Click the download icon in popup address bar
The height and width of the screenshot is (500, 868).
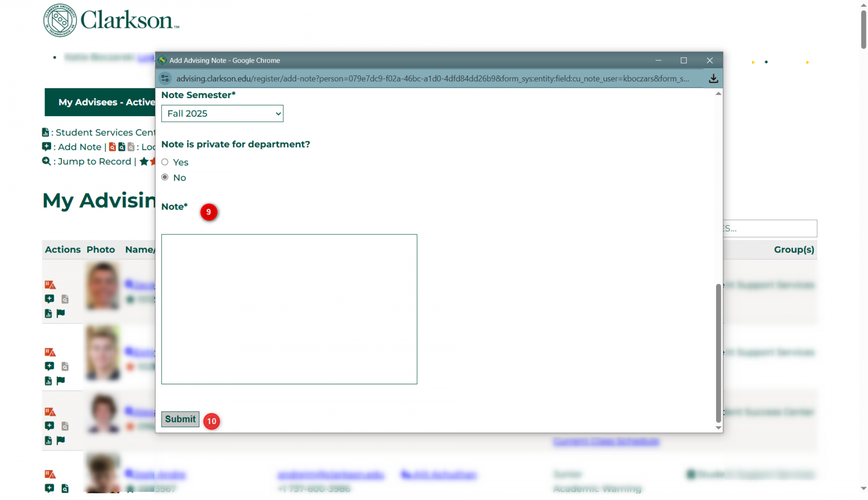coord(713,79)
